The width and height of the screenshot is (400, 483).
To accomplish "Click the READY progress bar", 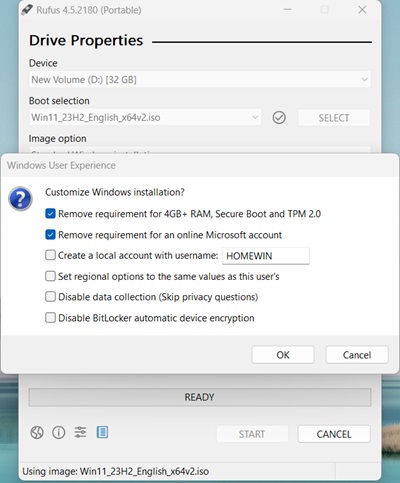I will [x=200, y=397].
